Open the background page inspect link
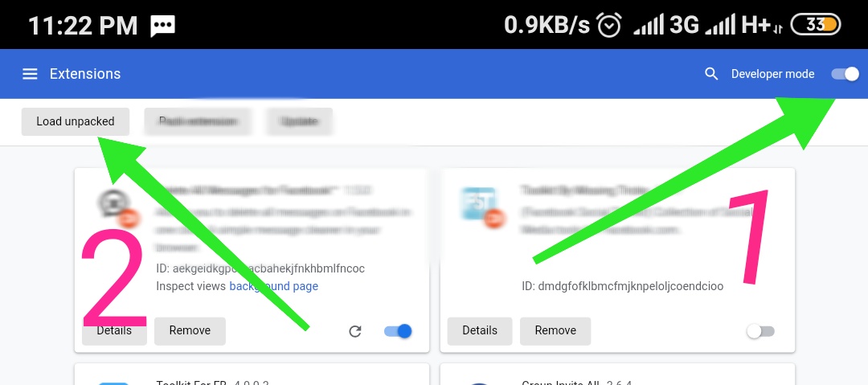868x385 pixels. (x=273, y=286)
